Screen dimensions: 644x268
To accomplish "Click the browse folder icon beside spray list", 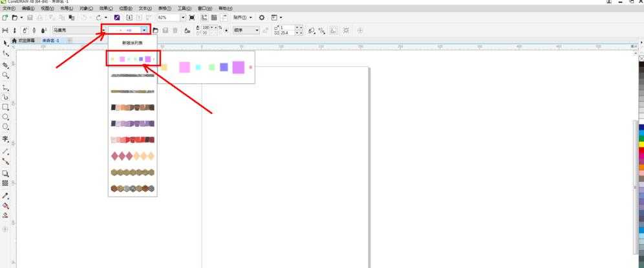I will tap(156, 30).
